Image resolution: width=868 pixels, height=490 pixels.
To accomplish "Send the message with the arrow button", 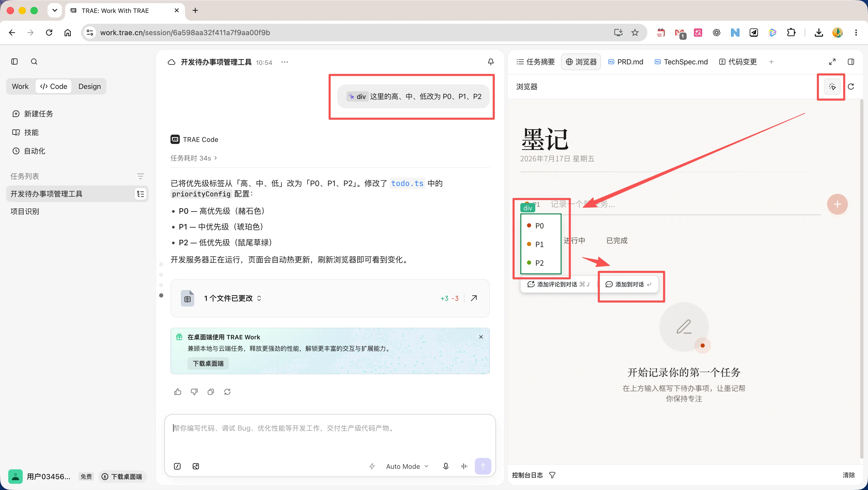I will [x=483, y=466].
